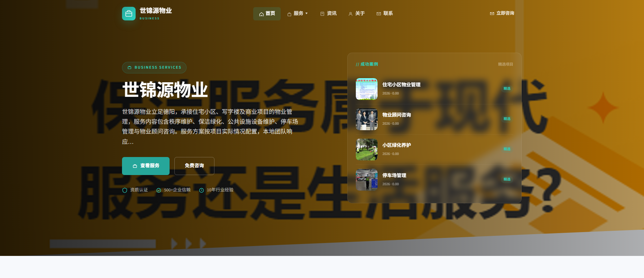Click the 立即咨询 link in header
Screen dimensions: 644x278
502,13
